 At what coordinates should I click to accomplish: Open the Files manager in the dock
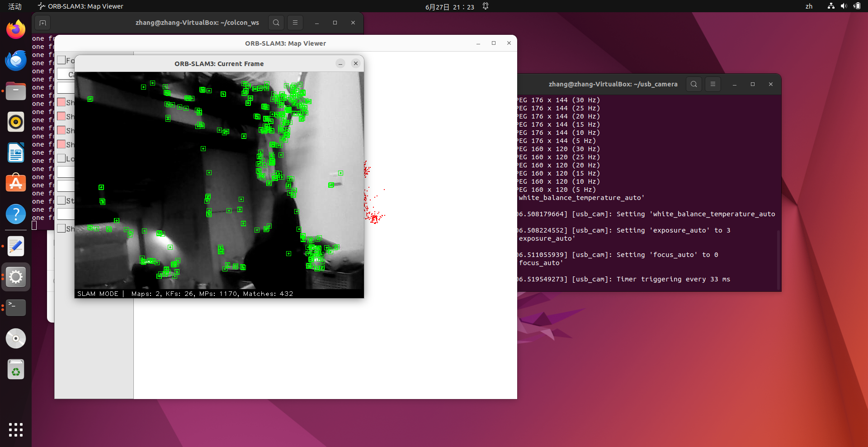(x=16, y=91)
